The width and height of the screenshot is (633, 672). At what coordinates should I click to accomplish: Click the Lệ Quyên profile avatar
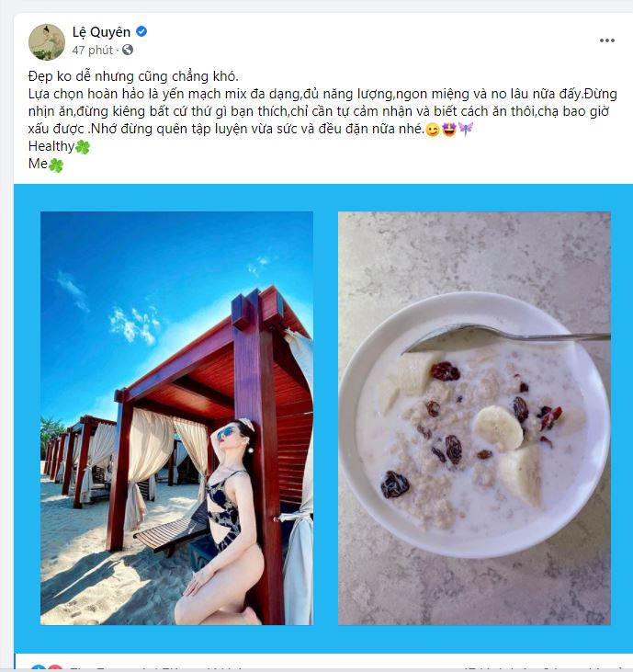47,42
